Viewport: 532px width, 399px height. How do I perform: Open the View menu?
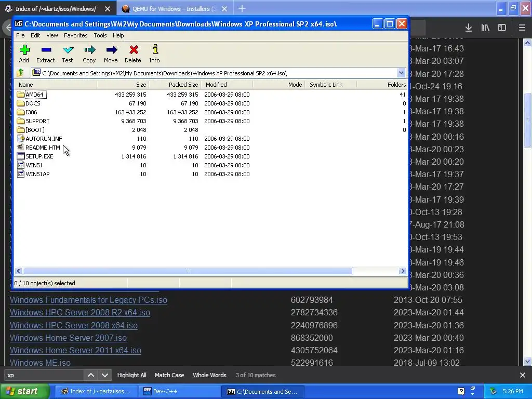52,35
